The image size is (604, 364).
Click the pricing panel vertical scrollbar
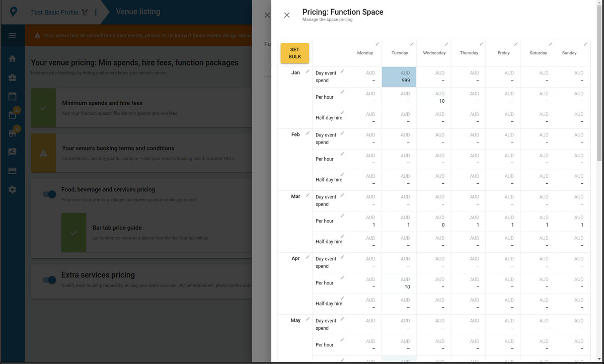tap(599, 101)
